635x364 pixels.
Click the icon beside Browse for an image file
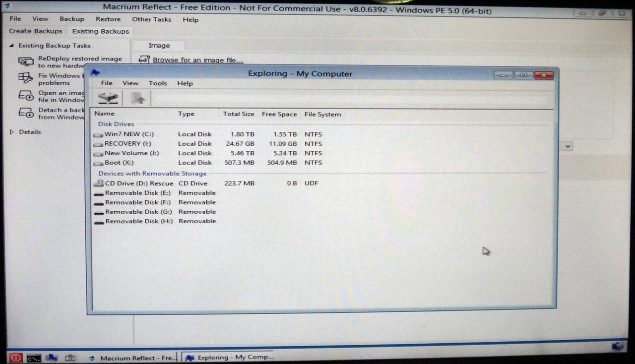[x=144, y=60]
